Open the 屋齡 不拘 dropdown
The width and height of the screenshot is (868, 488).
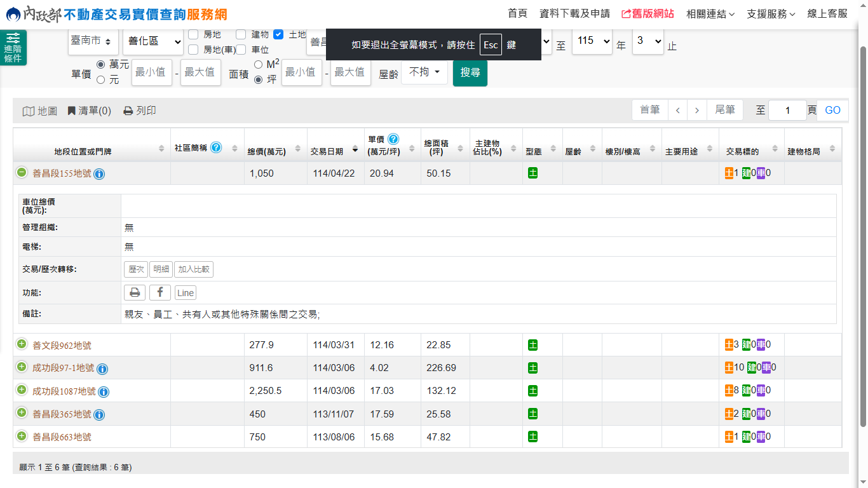[424, 72]
